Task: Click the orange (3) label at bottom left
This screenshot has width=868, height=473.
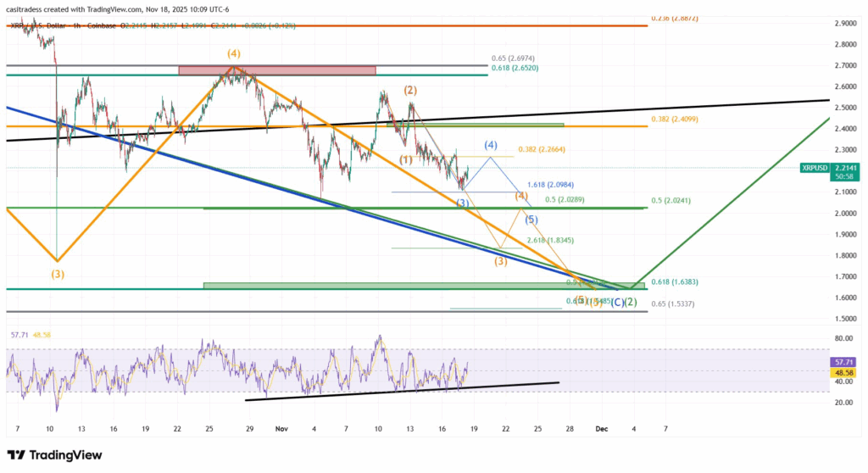Action: pyautogui.click(x=58, y=274)
